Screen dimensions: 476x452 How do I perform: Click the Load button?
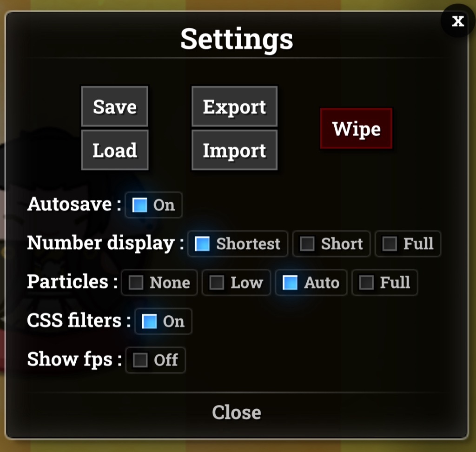[x=115, y=150]
